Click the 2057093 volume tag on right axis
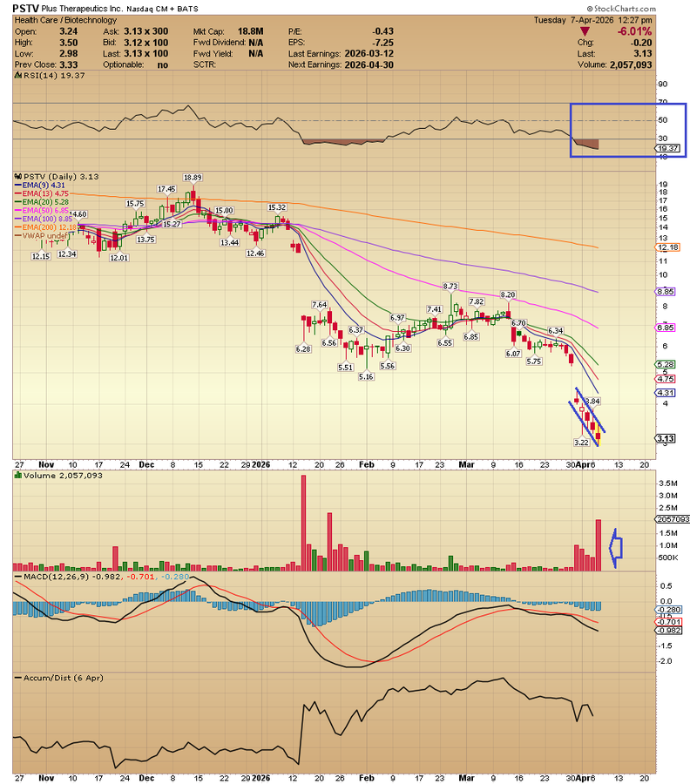Screen dimensions: 690x784 [673, 519]
